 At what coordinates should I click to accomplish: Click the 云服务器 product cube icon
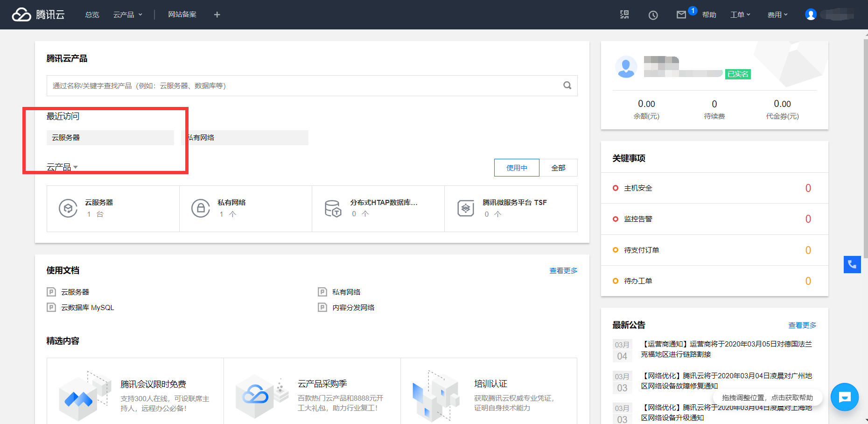coord(68,208)
